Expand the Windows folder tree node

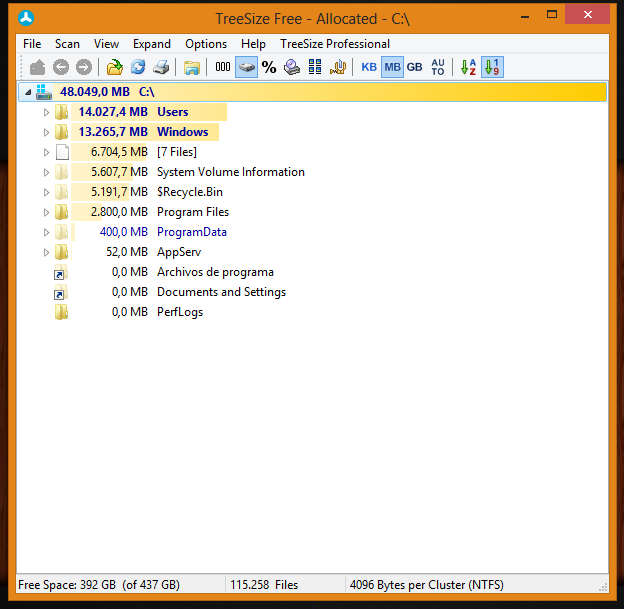click(x=46, y=132)
